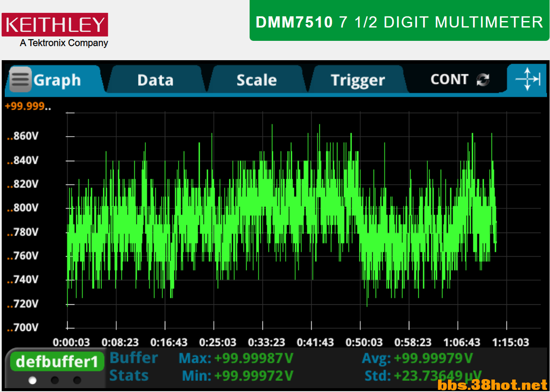Tap the ..860V axis label
This screenshot has height=392, width=550.
point(22,136)
